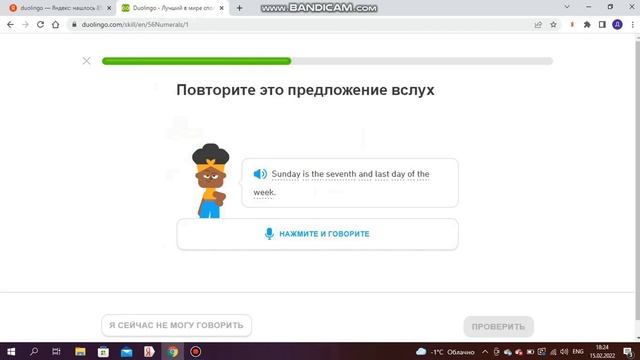View site info via lock icon
This screenshot has height=360, width=640.
tap(74, 24)
